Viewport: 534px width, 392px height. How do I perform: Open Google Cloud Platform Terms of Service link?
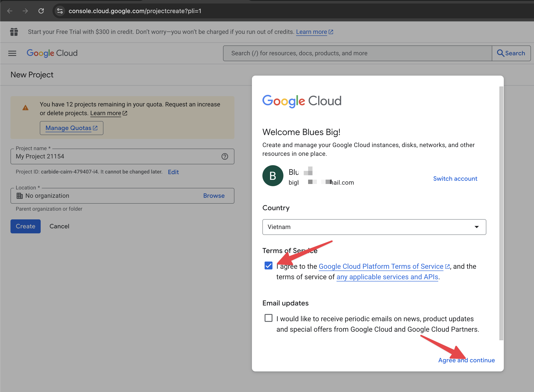pos(381,267)
